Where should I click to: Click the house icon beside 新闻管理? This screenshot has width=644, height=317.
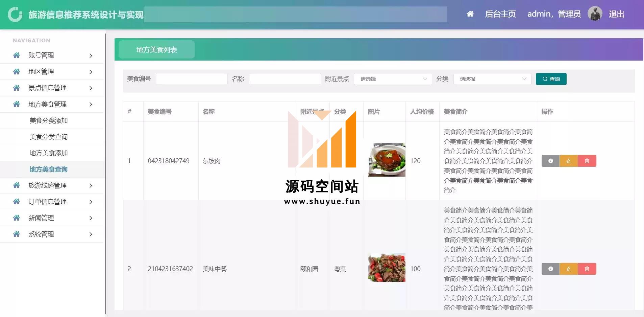point(16,218)
